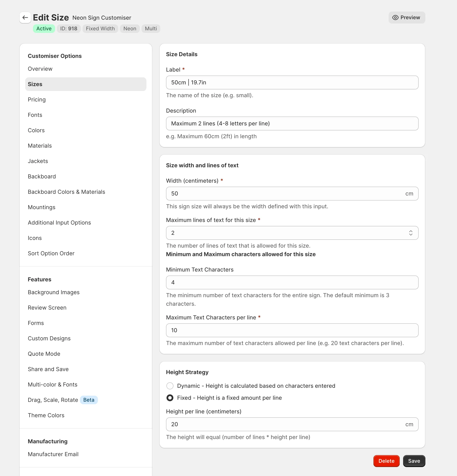Click the Backboard sidebar item

42,176
